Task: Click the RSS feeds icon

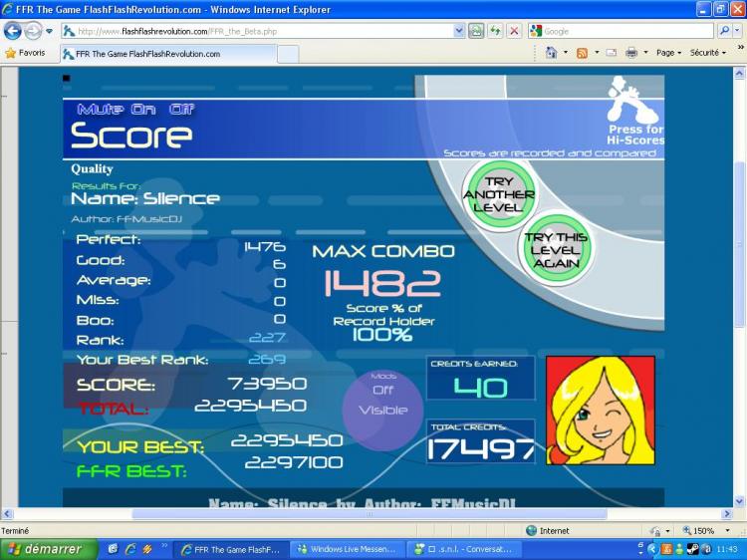Action: click(x=582, y=53)
